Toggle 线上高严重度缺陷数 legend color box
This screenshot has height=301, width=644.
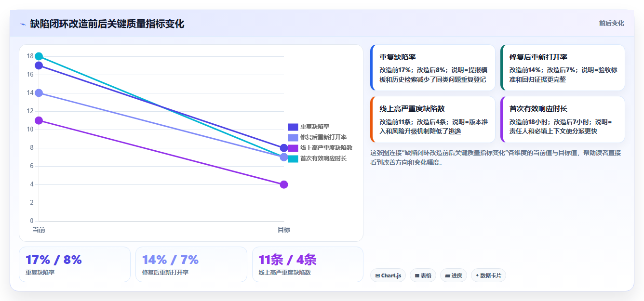click(293, 148)
